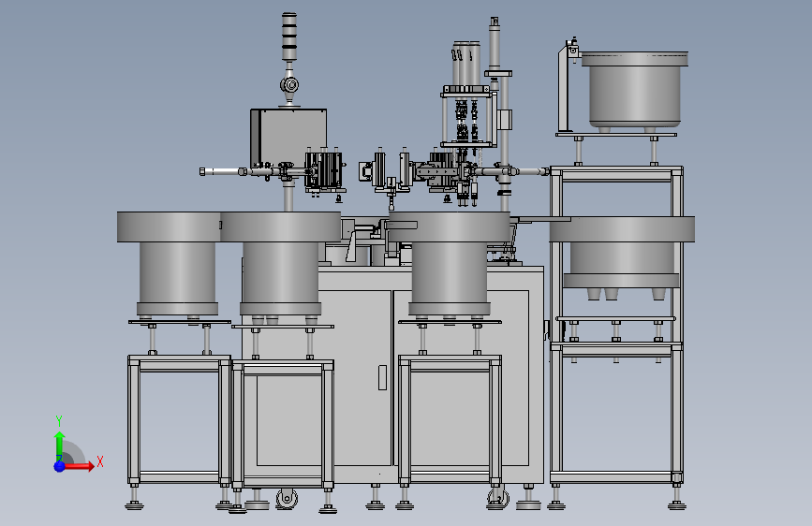
Task: Select the upper-right hopper bowl on the raised platform
Action: pyautogui.click(x=634, y=89)
